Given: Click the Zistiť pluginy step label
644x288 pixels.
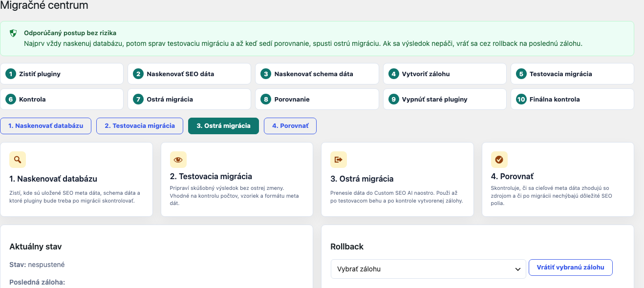Looking at the screenshot, I should coord(40,74).
